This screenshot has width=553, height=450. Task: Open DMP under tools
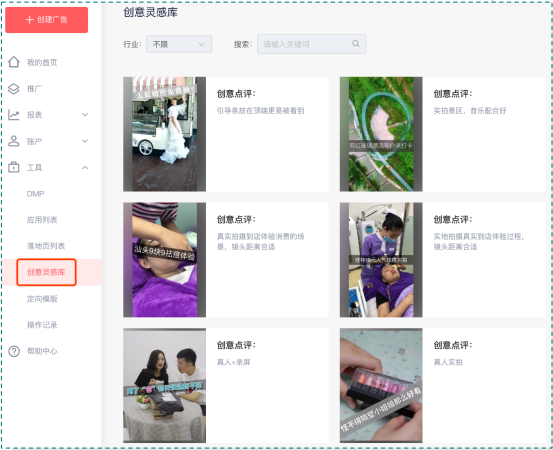point(35,194)
